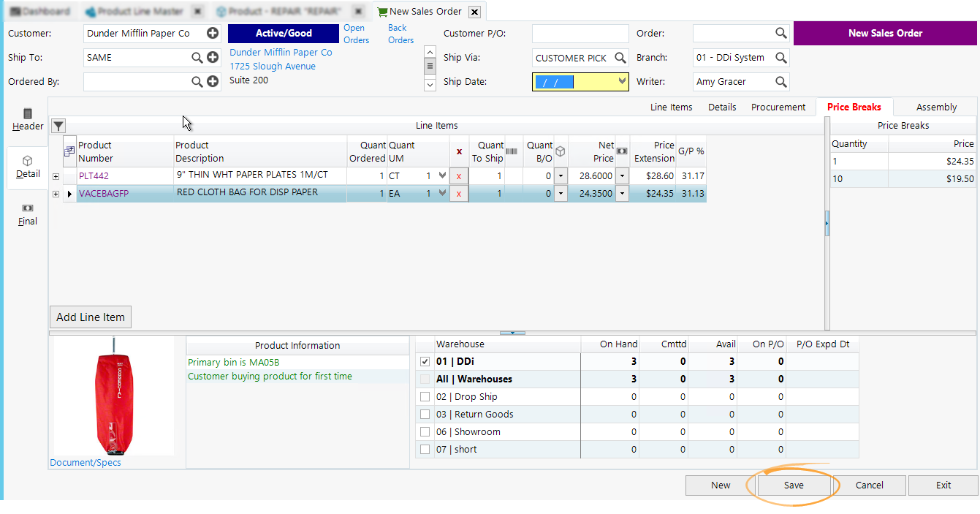Click the search magnifier in Ship To field
The width and height of the screenshot is (980, 514).
[197, 58]
